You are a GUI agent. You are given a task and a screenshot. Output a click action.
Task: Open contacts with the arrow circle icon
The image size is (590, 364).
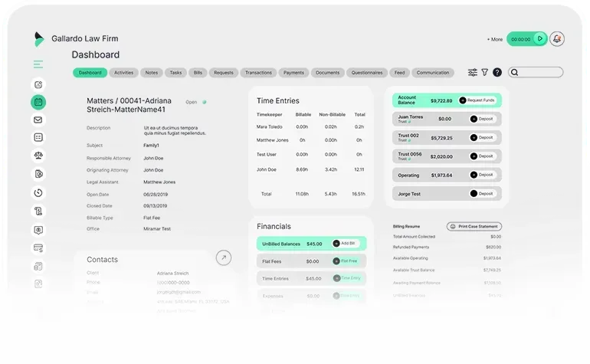[x=224, y=257]
